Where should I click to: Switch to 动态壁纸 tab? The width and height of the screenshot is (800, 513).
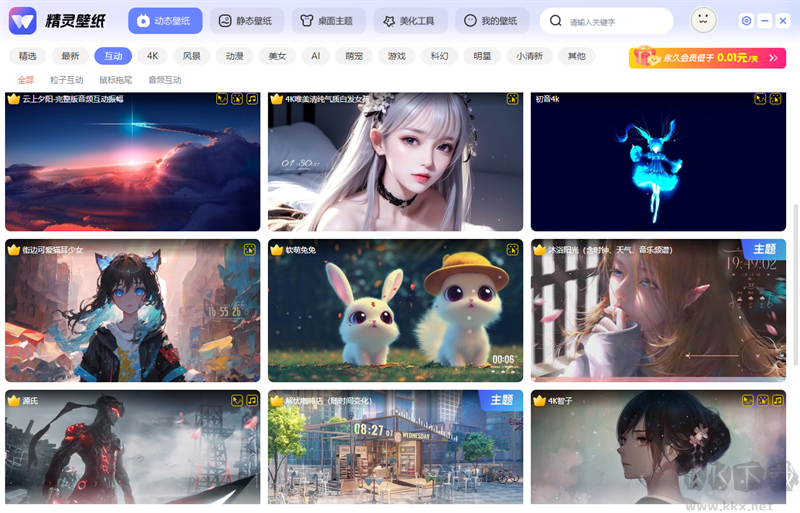point(165,21)
